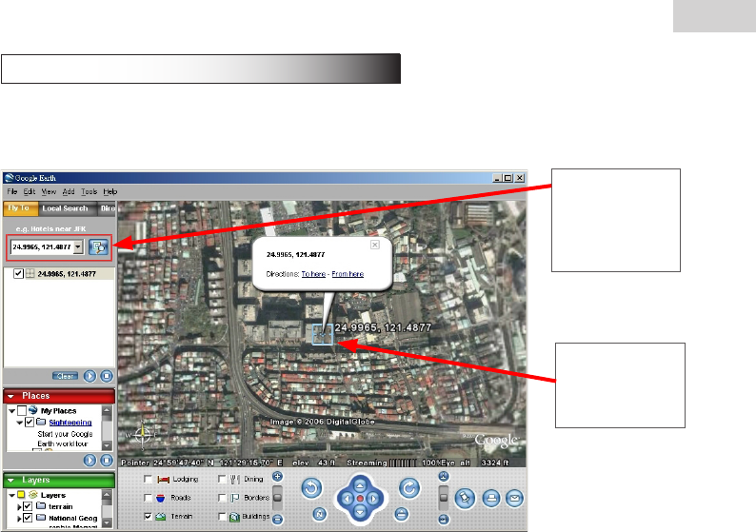This screenshot has height=532, width=756.
Task: Click the tilt slider handle
Action: pos(444,498)
